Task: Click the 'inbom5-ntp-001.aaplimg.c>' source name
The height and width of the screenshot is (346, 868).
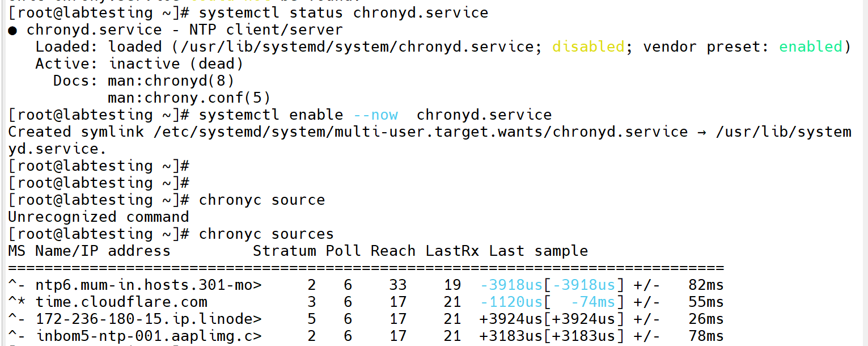Action: coord(149,336)
